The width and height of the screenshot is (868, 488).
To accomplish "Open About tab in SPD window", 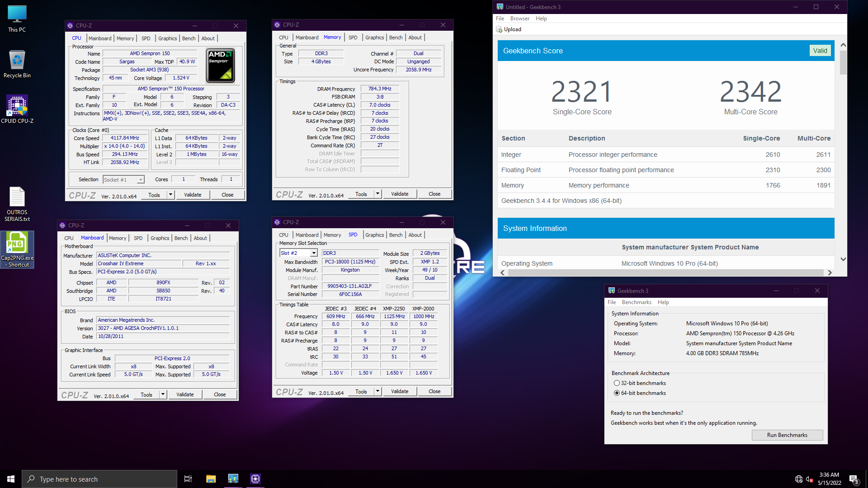I will pyautogui.click(x=415, y=235).
